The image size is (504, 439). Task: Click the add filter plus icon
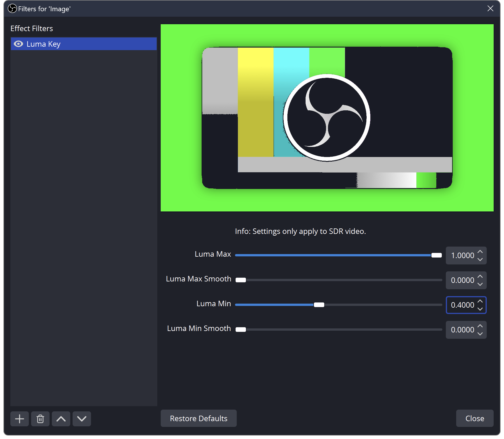click(x=20, y=419)
